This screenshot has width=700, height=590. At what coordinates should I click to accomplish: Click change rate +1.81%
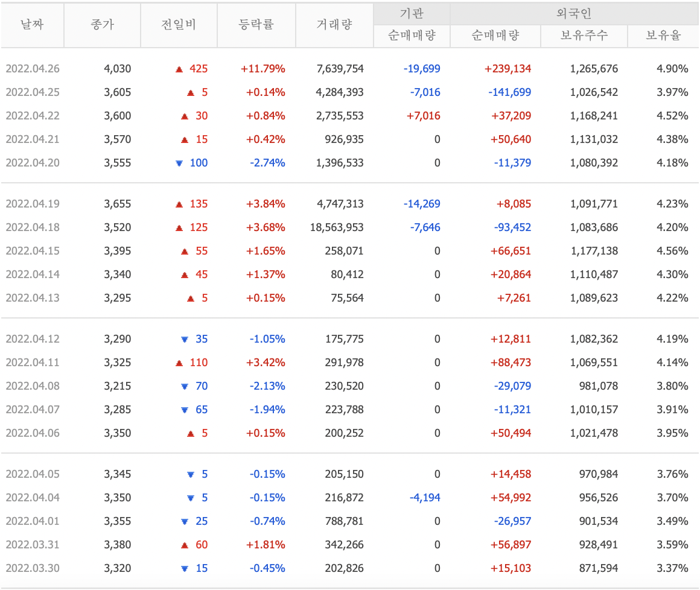[266, 545]
